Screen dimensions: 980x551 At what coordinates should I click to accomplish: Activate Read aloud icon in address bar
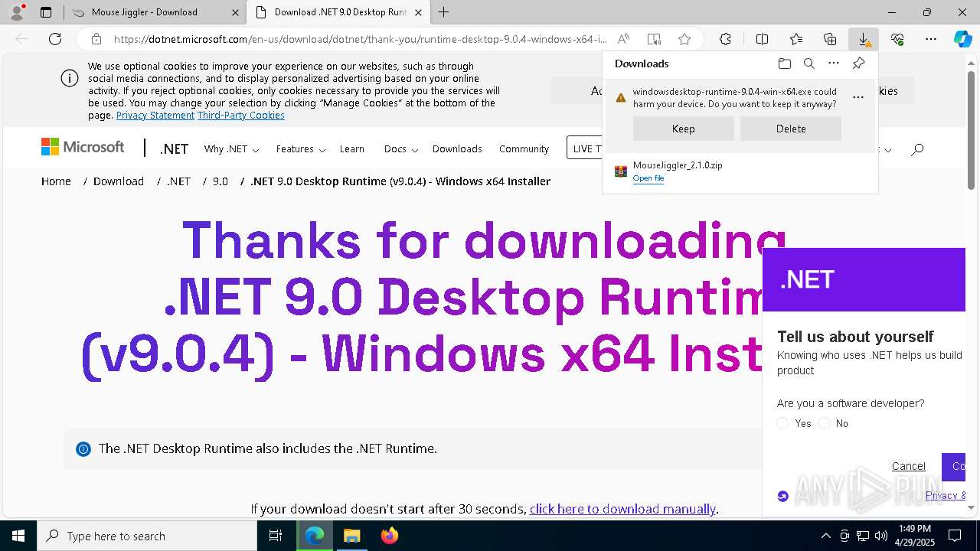(623, 39)
